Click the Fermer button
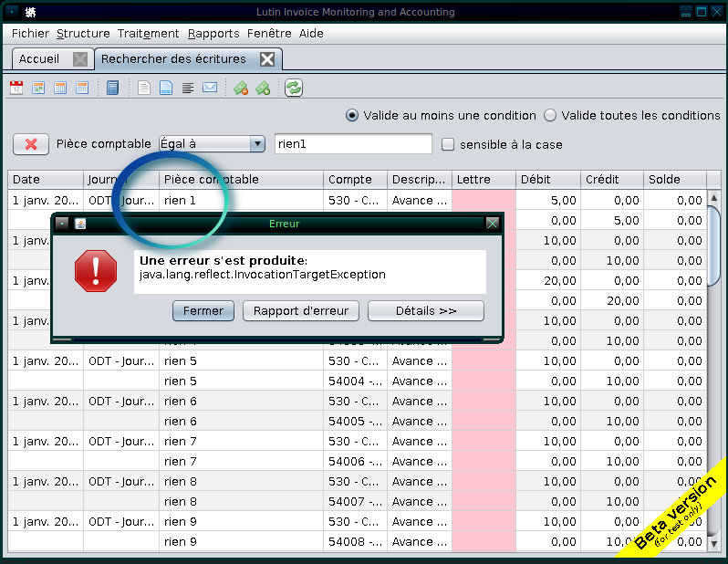 [x=203, y=311]
